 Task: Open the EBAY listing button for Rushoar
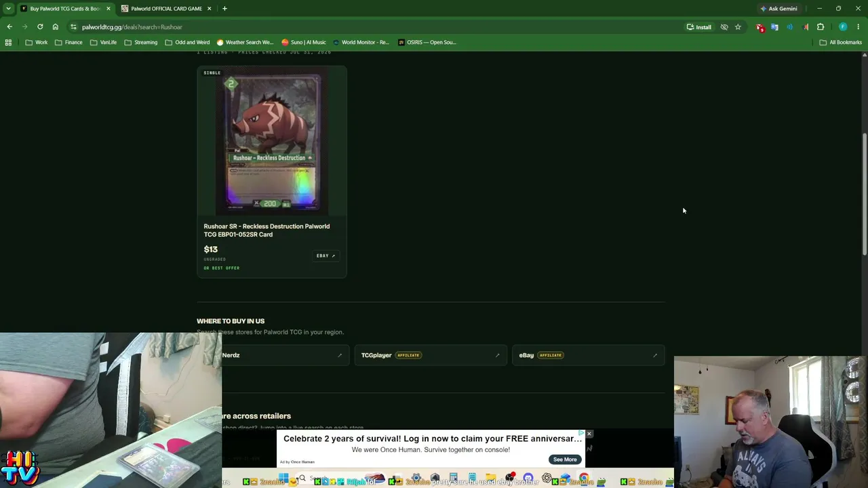pyautogui.click(x=325, y=256)
